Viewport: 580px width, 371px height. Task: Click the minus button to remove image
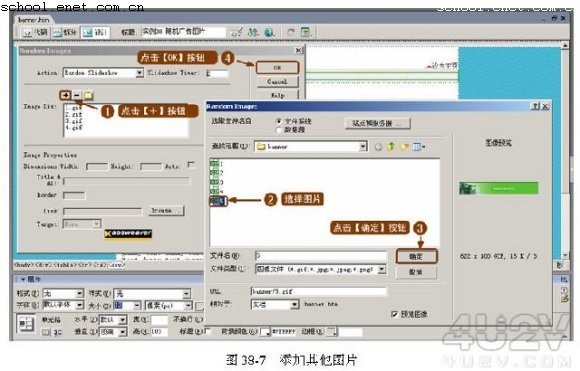point(77,95)
